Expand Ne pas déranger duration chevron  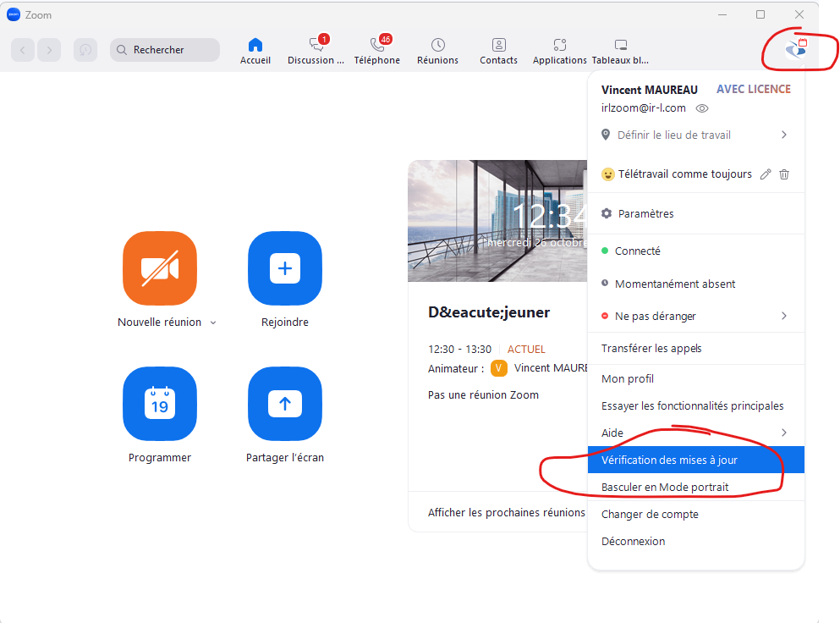click(784, 316)
